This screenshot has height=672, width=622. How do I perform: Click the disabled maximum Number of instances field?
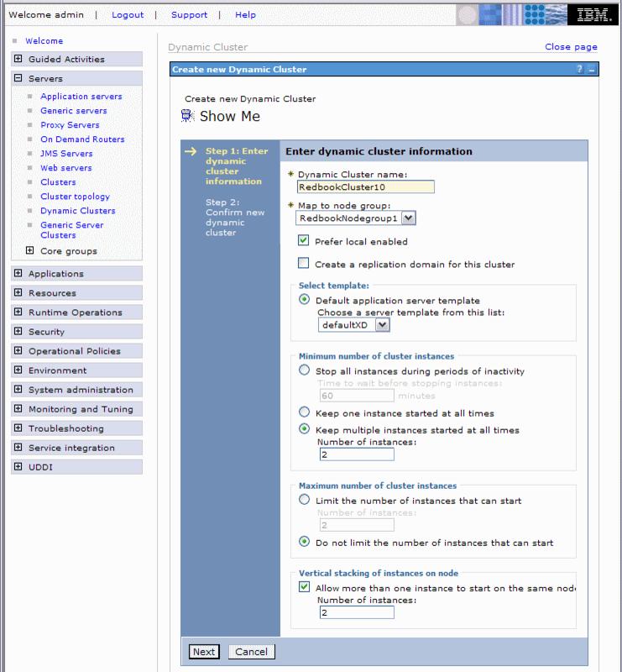coord(357,525)
